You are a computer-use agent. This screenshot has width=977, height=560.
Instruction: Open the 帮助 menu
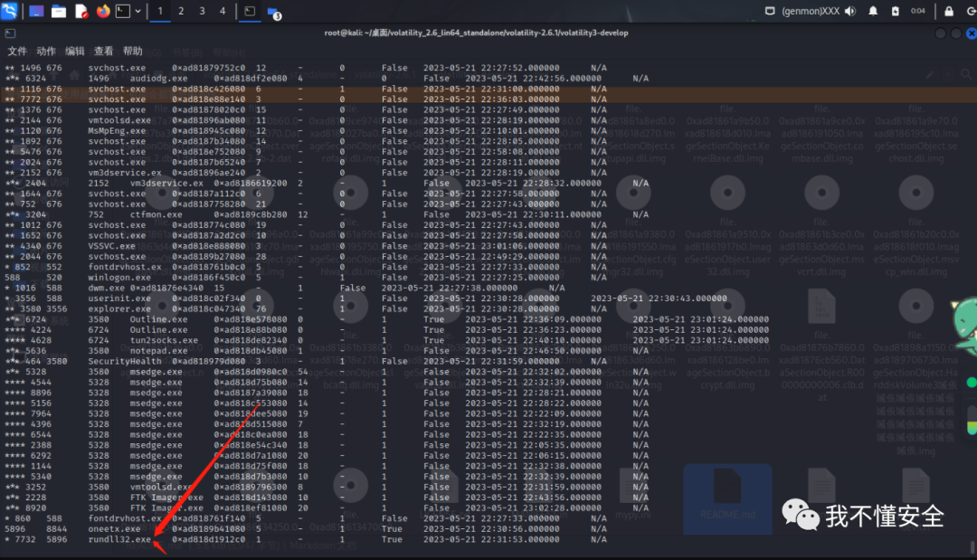coord(133,51)
